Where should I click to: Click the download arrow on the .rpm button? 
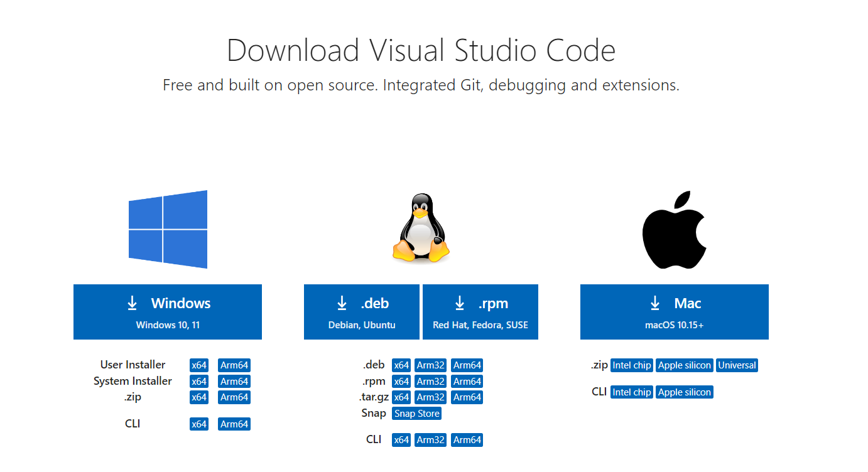(x=460, y=304)
